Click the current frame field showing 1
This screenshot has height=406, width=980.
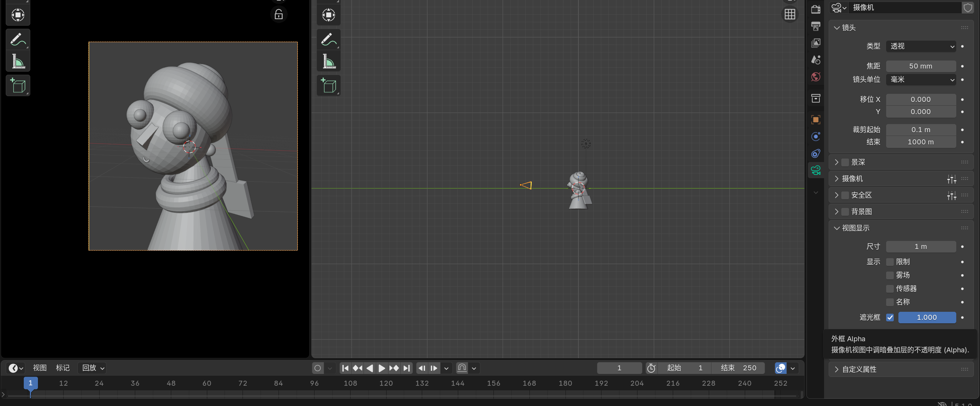tap(619, 368)
